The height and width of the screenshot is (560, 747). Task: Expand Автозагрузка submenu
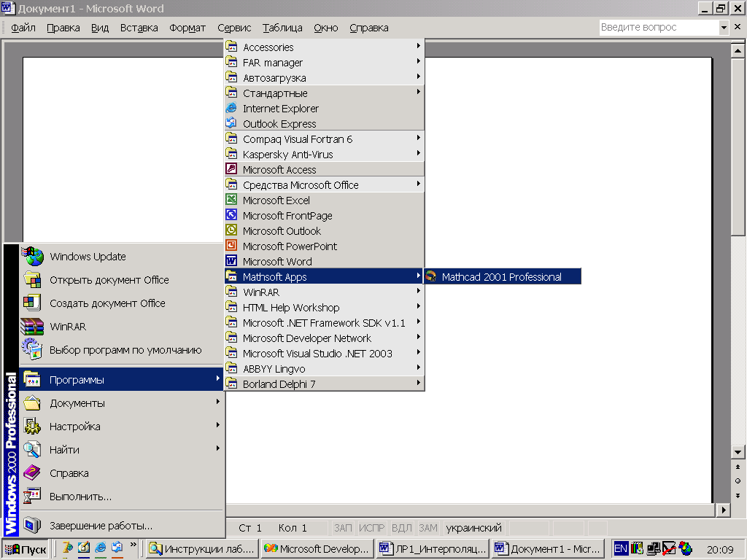pos(324,77)
